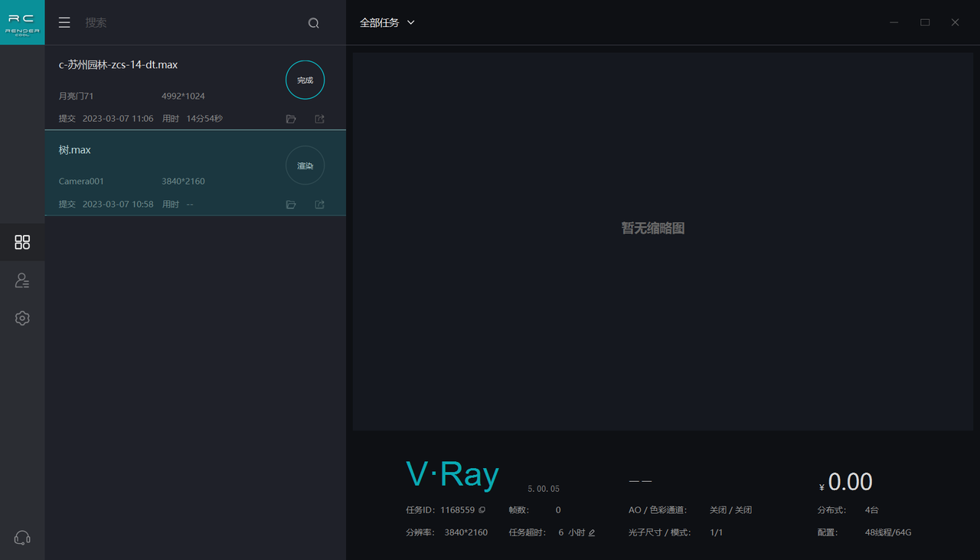Click elapsed time 14分54秒
The width and height of the screenshot is (980, 560).
[x=204, y=119]
